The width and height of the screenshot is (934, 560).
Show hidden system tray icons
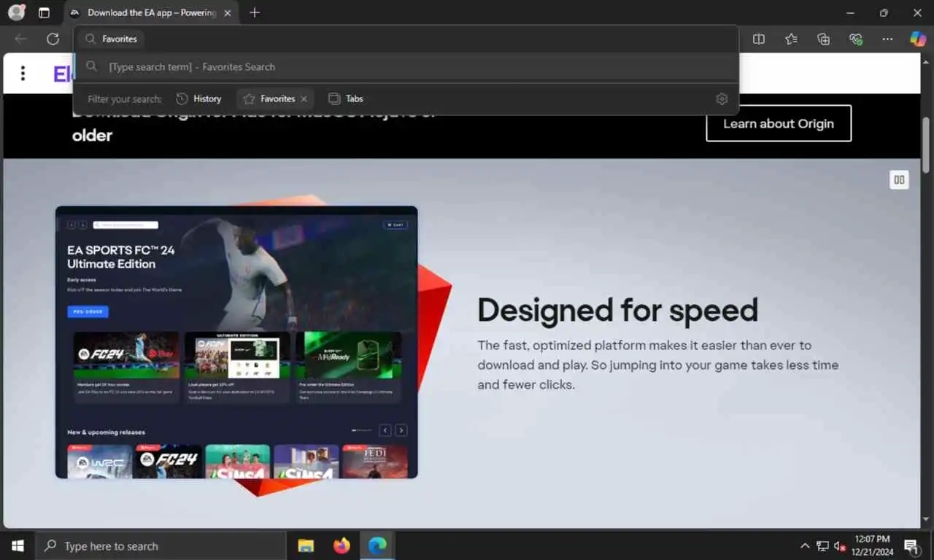coord(804,545)
